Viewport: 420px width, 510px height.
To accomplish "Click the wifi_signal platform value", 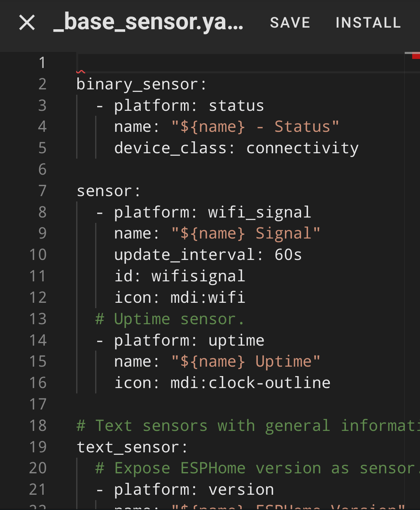I will 259,212.
